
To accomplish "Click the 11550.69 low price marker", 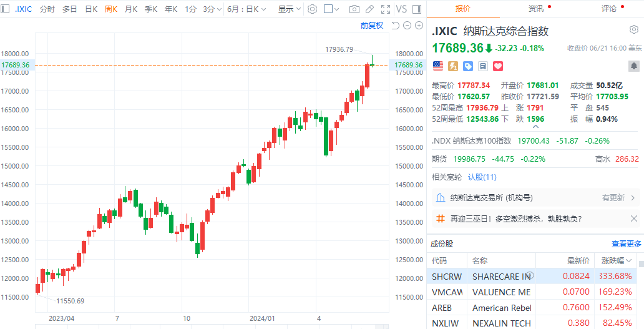I will [71, 301].
